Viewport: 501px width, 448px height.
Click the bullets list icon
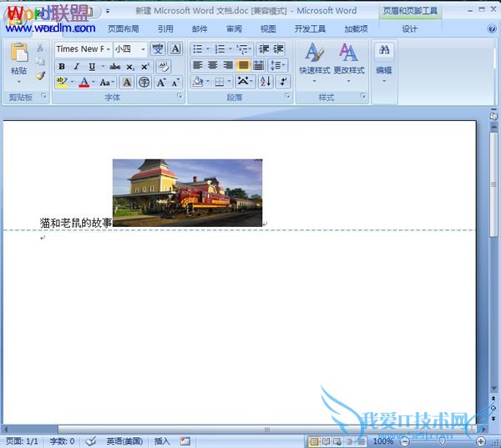(x=198, y=49)
